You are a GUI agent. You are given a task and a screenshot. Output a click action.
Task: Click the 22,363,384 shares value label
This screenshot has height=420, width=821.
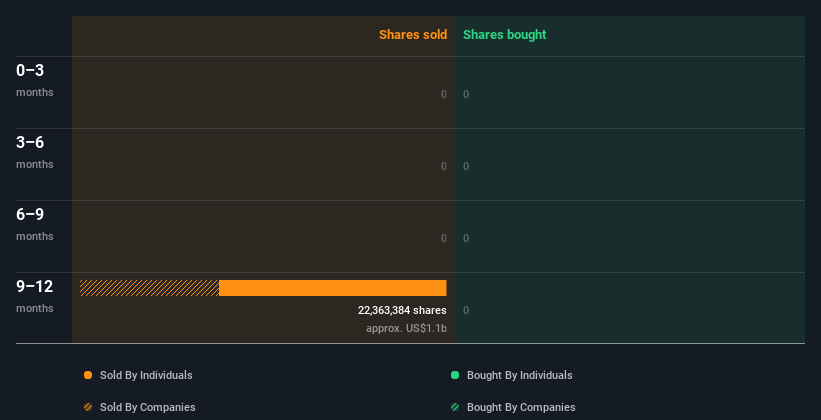[402, 310]
